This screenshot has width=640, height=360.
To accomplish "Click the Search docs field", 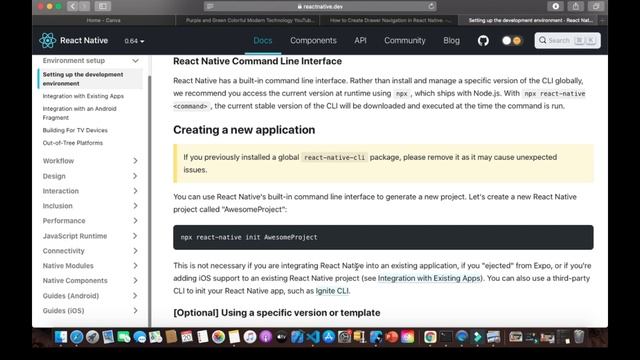I will tap(567, 40).
